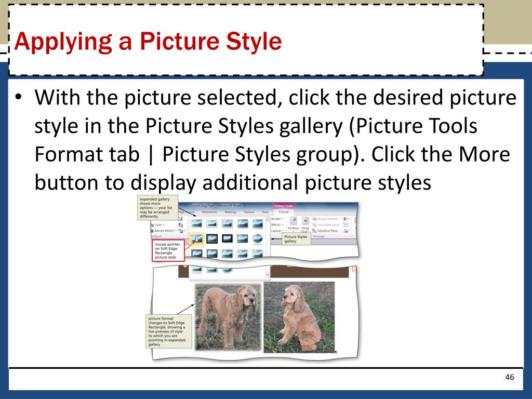The height and width of the screenshot is (399, 532).
Task: Open the Selection Pane
Action: coord(325,231)
